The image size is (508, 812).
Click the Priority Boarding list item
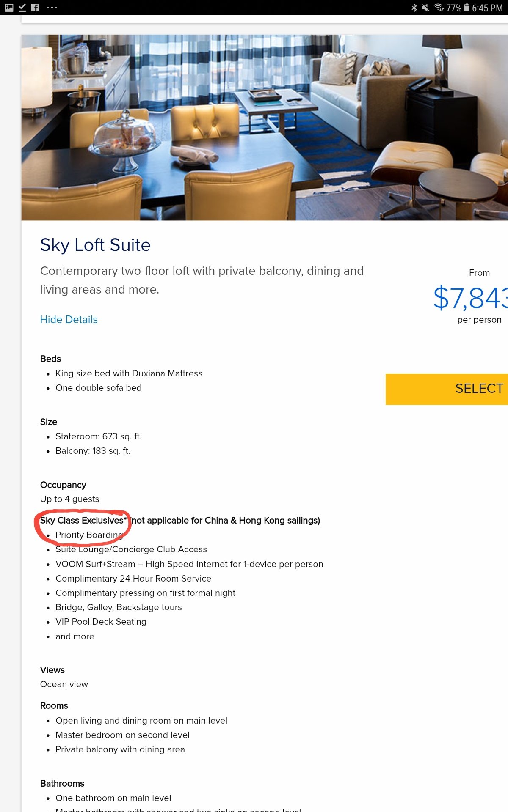[89, 535]
